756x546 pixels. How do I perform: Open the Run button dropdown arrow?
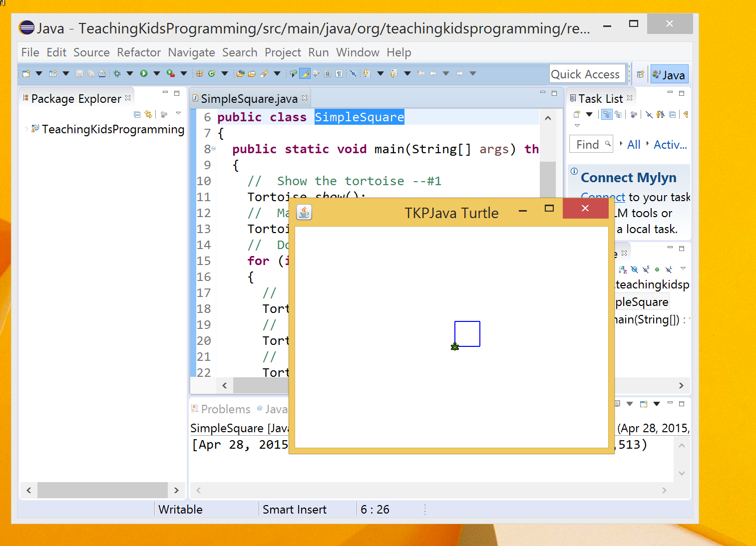coord(156,74)
